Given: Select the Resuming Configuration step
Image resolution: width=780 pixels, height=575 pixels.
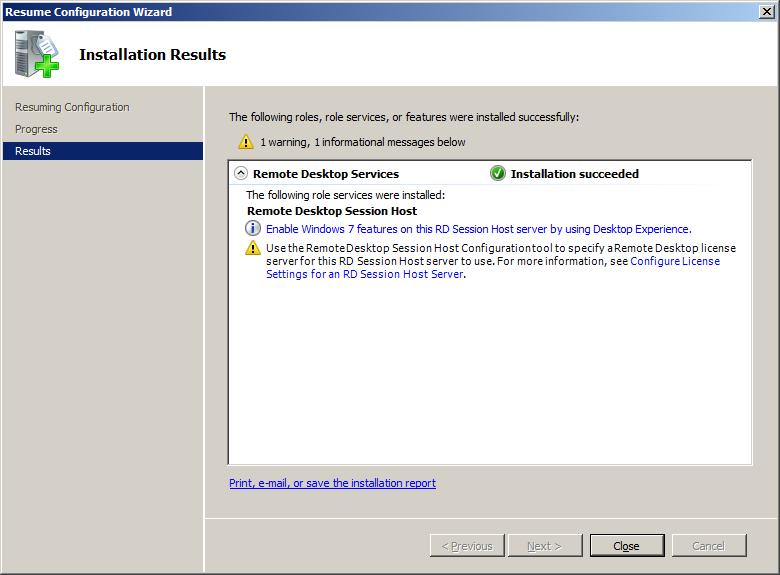Looking at the screenshot, I should tap(72, 107).
